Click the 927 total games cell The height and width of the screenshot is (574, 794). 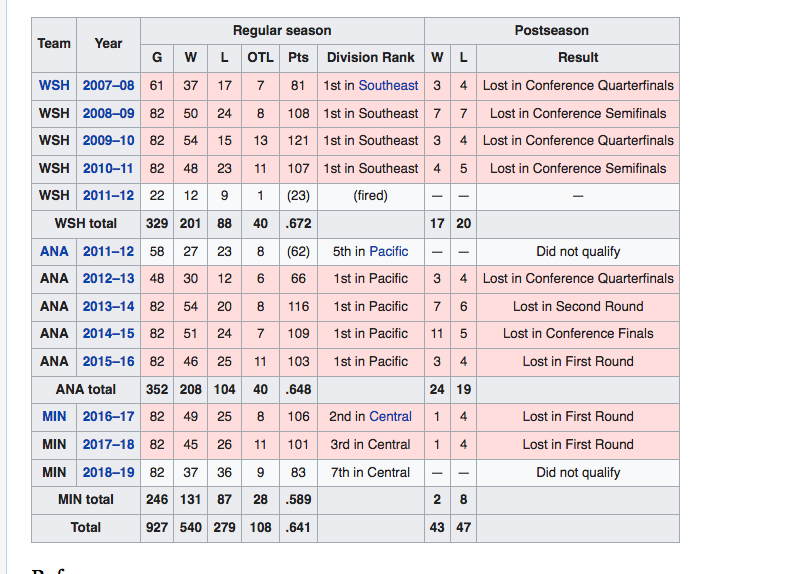click(157, 528)
